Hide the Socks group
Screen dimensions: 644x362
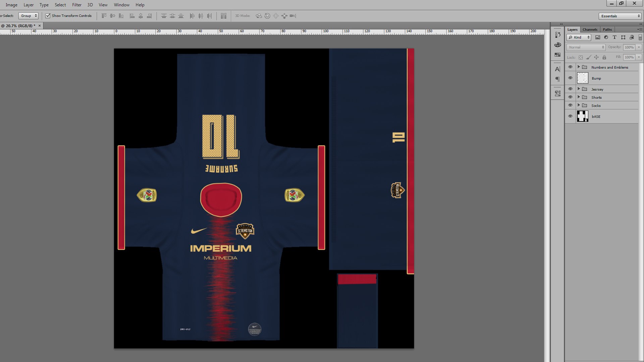click(x=570, y=105)
